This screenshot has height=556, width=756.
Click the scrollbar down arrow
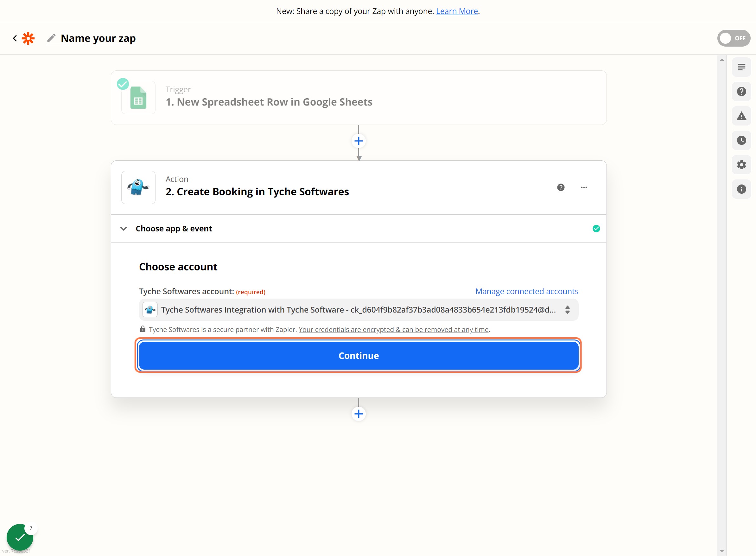click(x=722, y=551)
